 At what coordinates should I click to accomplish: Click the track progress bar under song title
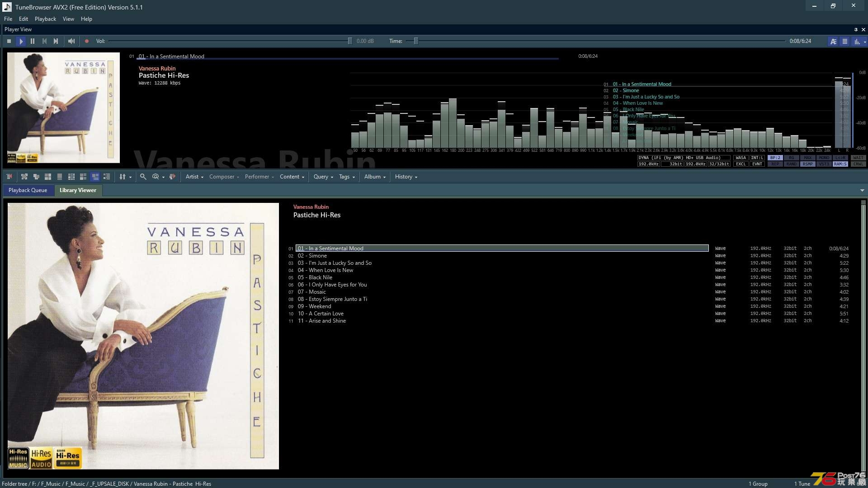[x=348, y=59]
